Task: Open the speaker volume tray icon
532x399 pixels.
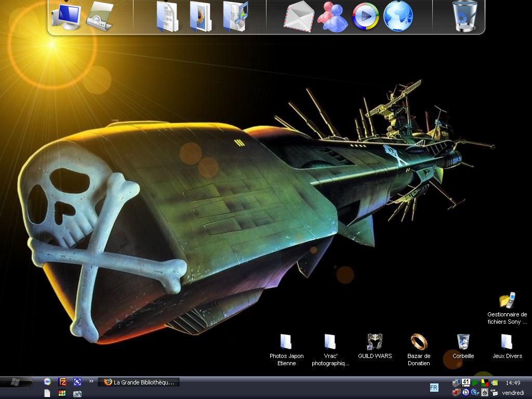Action: pos(485,393)
